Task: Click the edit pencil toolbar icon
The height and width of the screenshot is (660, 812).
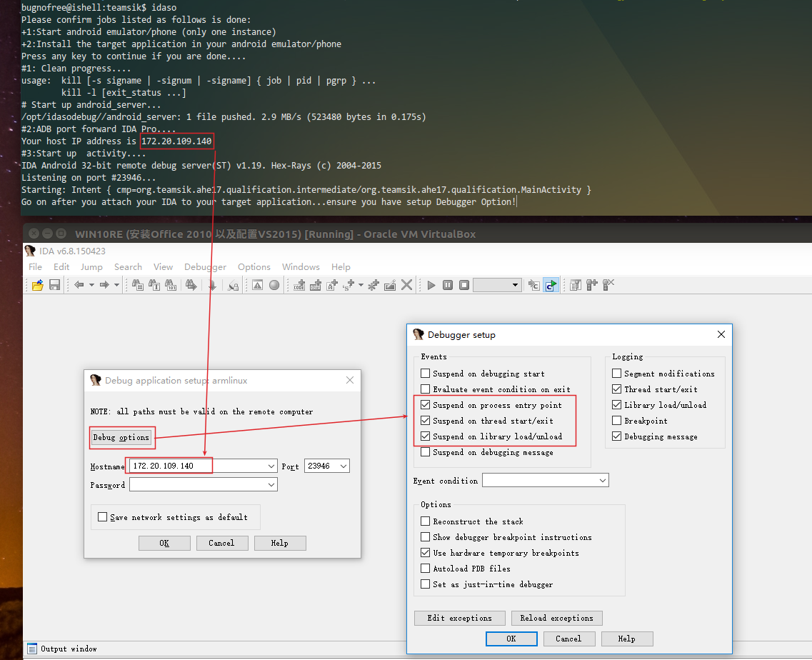Action: tap(390, 285)
